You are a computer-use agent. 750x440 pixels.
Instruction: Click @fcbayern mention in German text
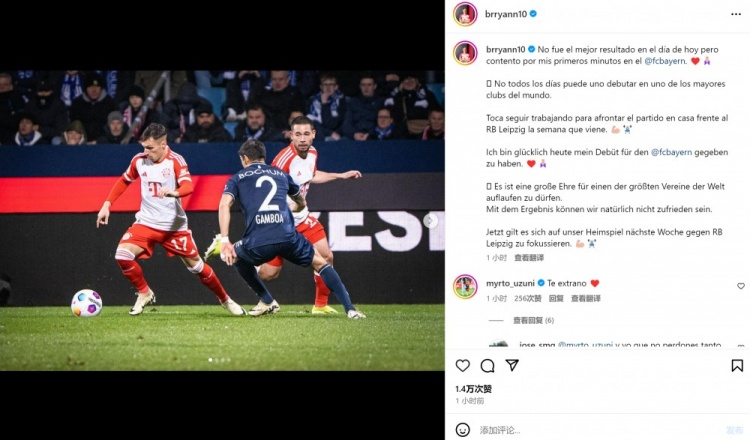tap(672, 152)
